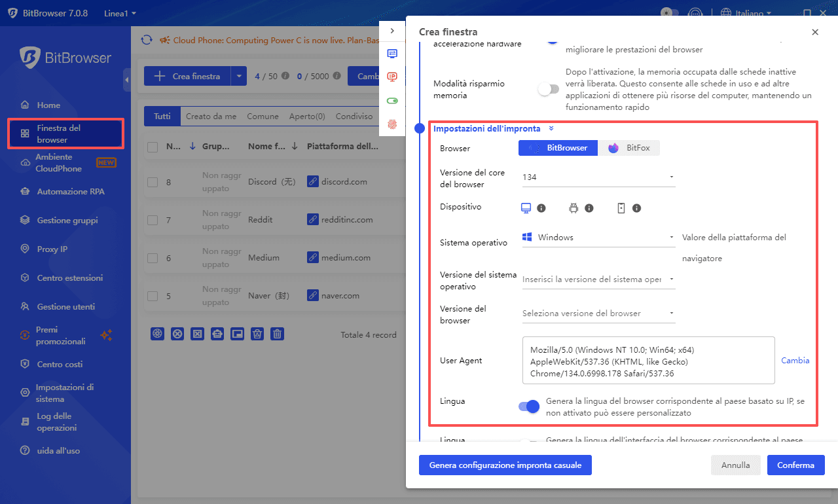Click the robot icon below the browser list

(x=217, y=334)
